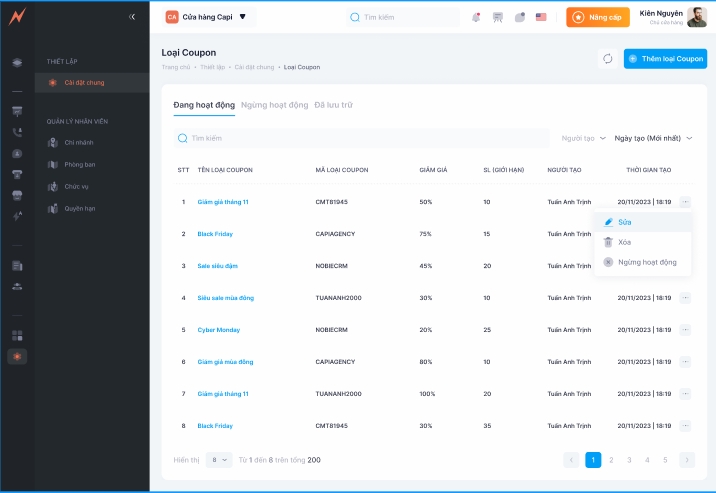Screen dimensions: 716x493
Task: Choose Sửa in the row action menu
Action: tap(623, 221)
